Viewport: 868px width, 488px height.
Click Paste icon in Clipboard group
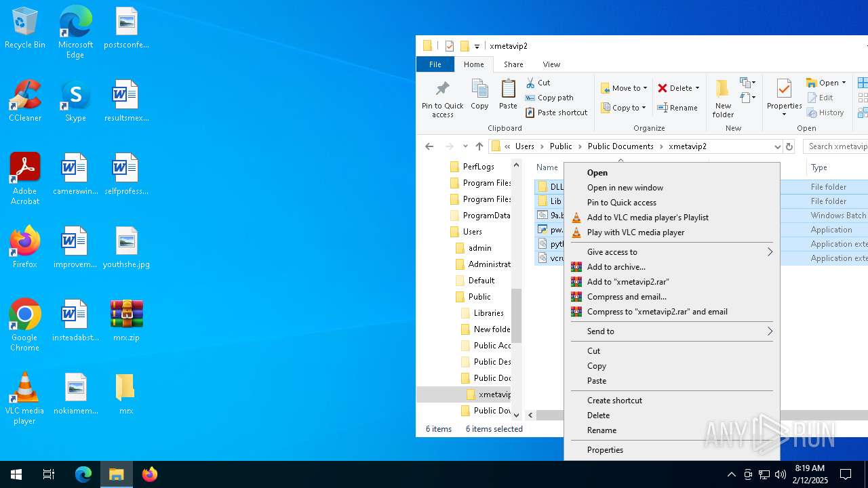click(x=508, y=94)
